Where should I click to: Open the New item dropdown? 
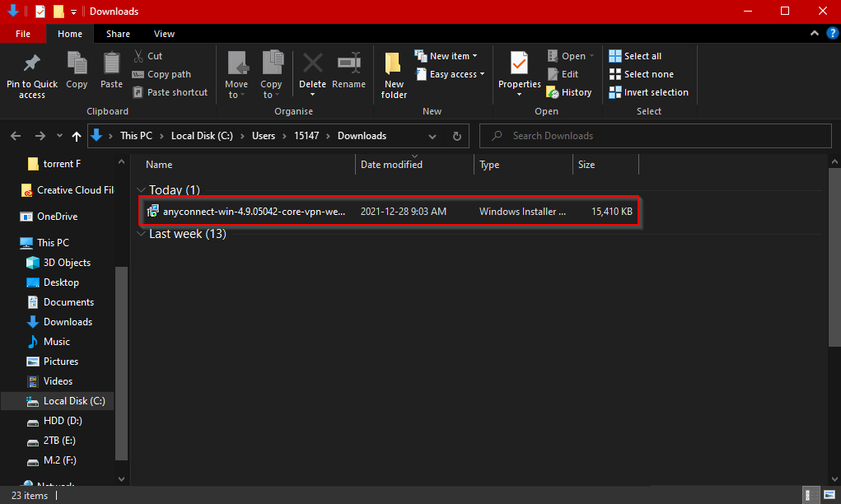[x=446, y=56]
